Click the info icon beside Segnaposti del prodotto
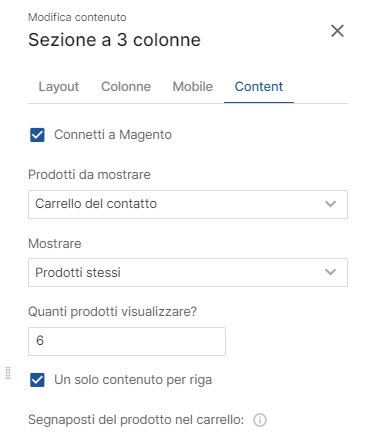The image size is (367, 432). point(260,420)
